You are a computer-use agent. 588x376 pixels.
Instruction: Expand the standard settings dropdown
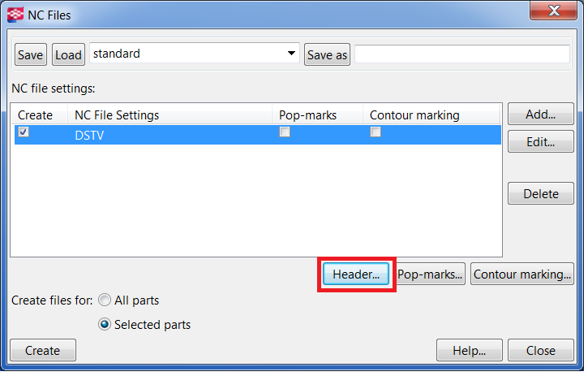(291, 54)
